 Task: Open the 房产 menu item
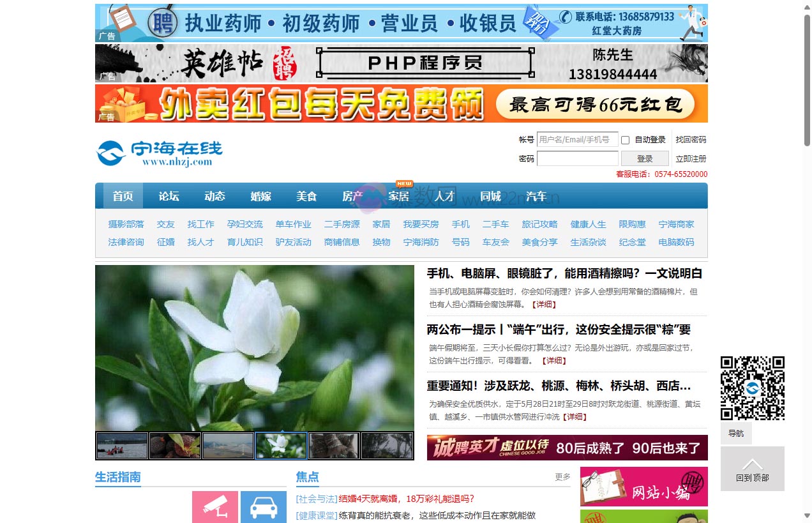(x=352, y=196)
